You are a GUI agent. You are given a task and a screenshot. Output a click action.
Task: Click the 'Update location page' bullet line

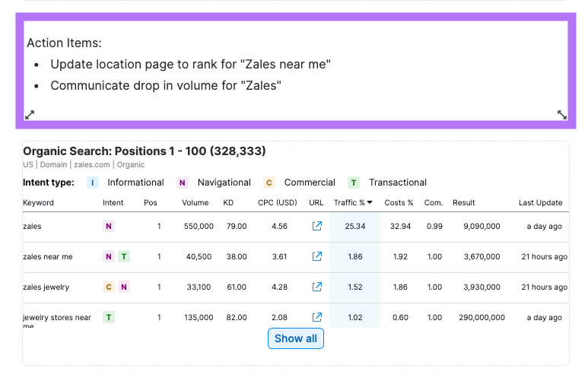tap(190, 64)
